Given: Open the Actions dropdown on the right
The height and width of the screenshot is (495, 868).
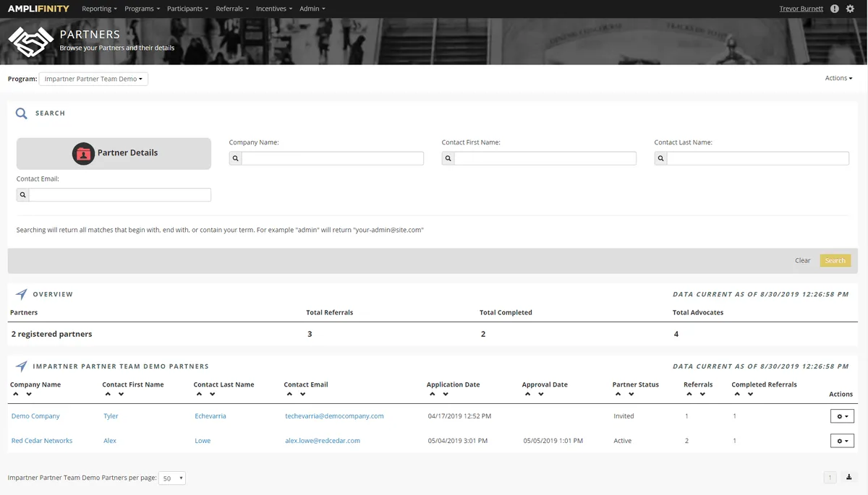Looking at the screenshot, I should [838, 77].
